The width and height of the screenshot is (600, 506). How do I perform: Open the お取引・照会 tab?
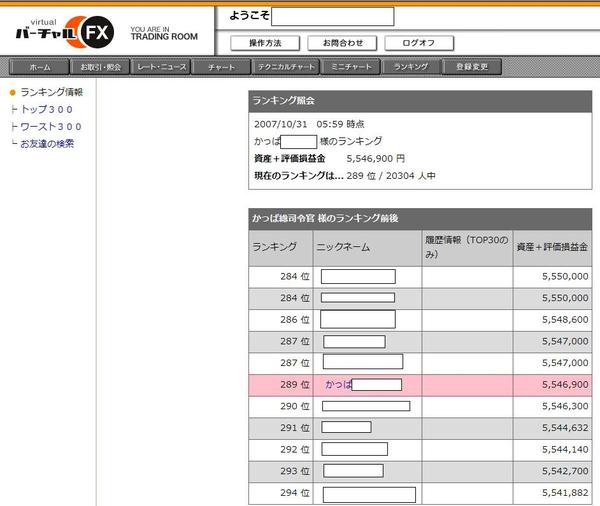point(100,67)
